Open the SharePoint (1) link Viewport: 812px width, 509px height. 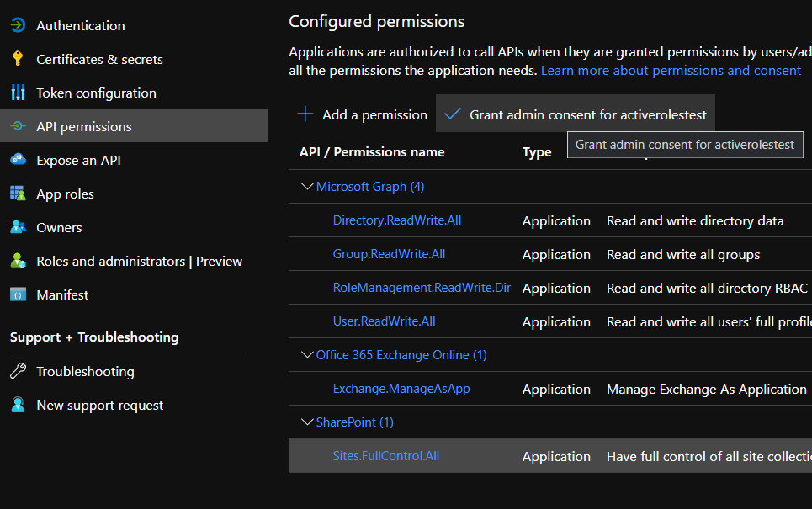pos(355,422)
